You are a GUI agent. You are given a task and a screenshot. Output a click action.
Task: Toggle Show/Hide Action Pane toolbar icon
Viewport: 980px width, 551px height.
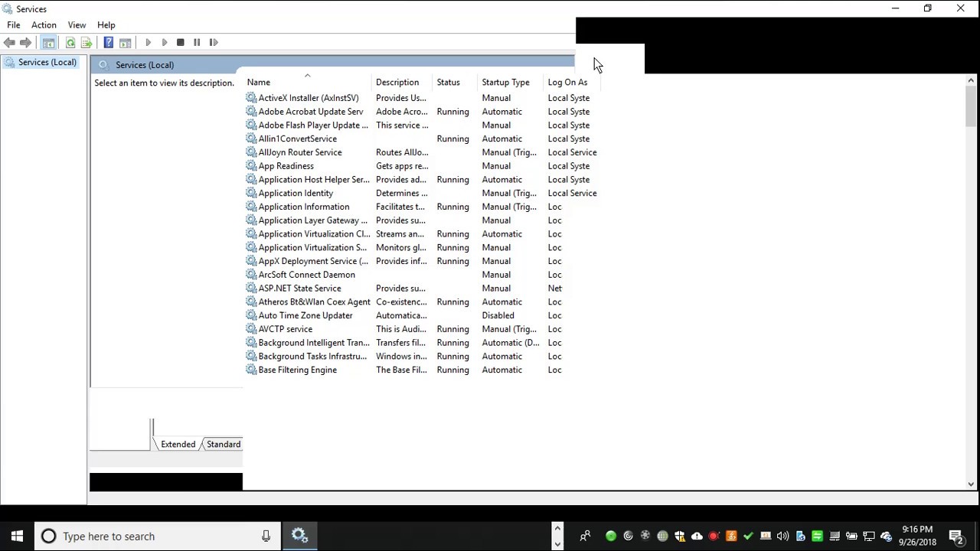(126, 43)
